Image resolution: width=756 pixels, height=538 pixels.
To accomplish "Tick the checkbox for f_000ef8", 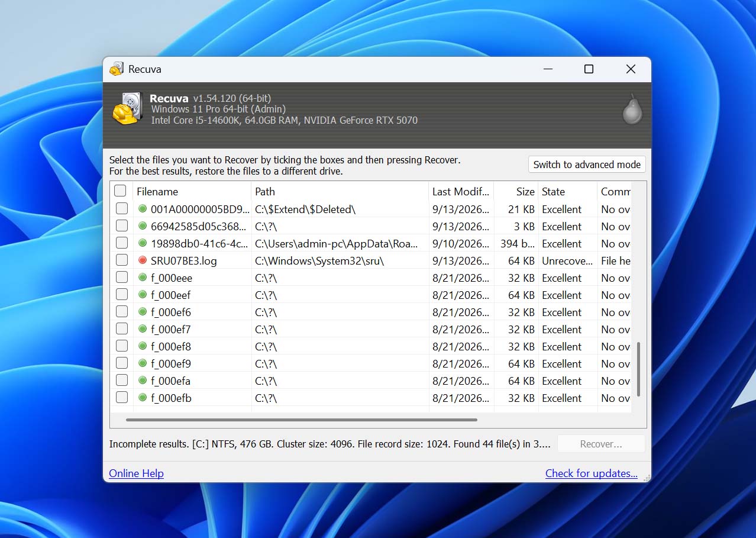I will click(x=121, y=346).
